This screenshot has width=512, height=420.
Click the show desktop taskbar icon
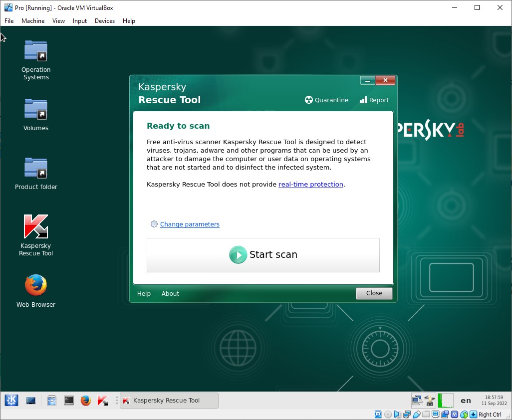(x=31, y=401)
